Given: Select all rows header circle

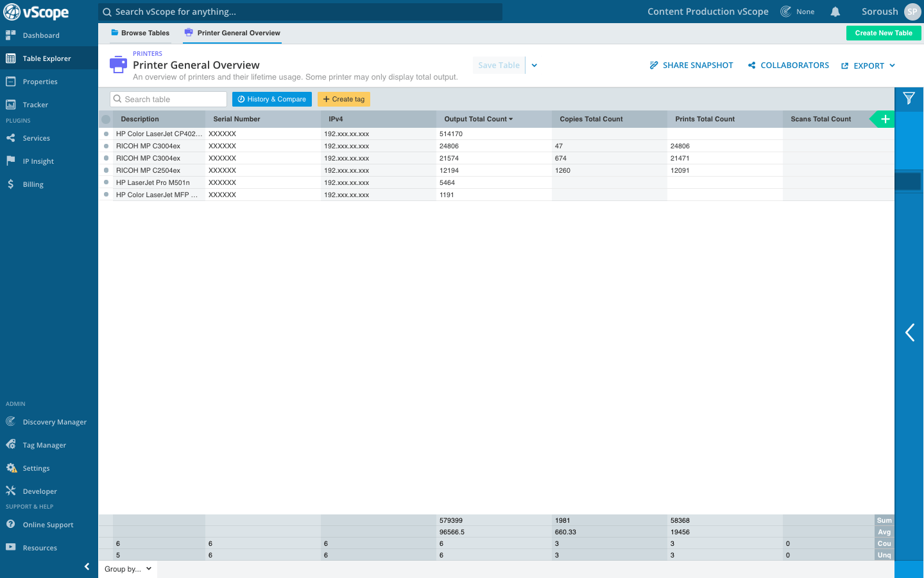Looking at the screenshot, I should [x=106, y=119].
